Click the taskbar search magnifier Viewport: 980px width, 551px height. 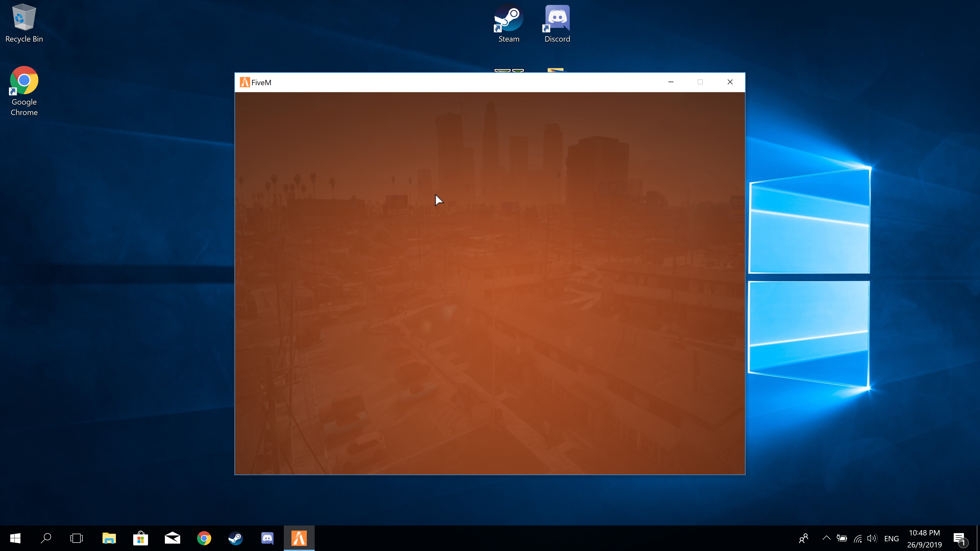(x=46, y=538)
